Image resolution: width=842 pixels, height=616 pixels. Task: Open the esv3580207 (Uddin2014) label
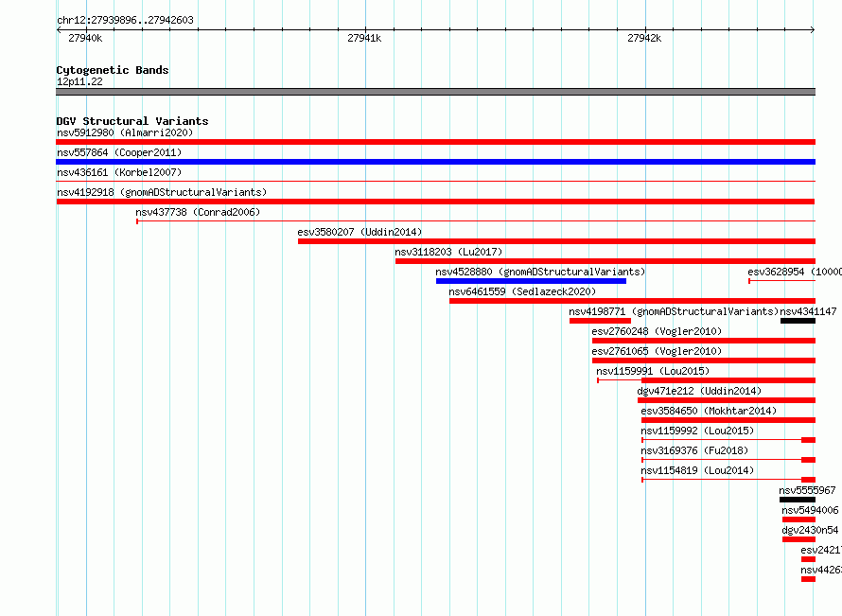(360, 232)
